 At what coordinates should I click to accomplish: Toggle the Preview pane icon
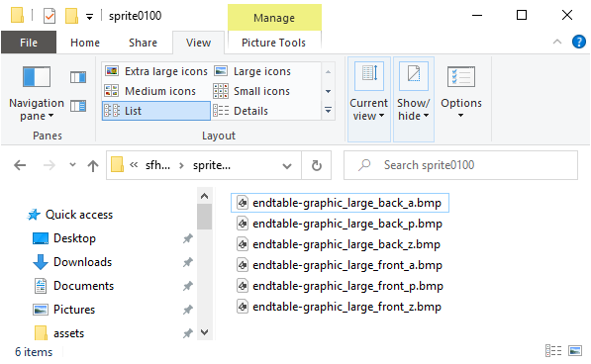(78, 77)
